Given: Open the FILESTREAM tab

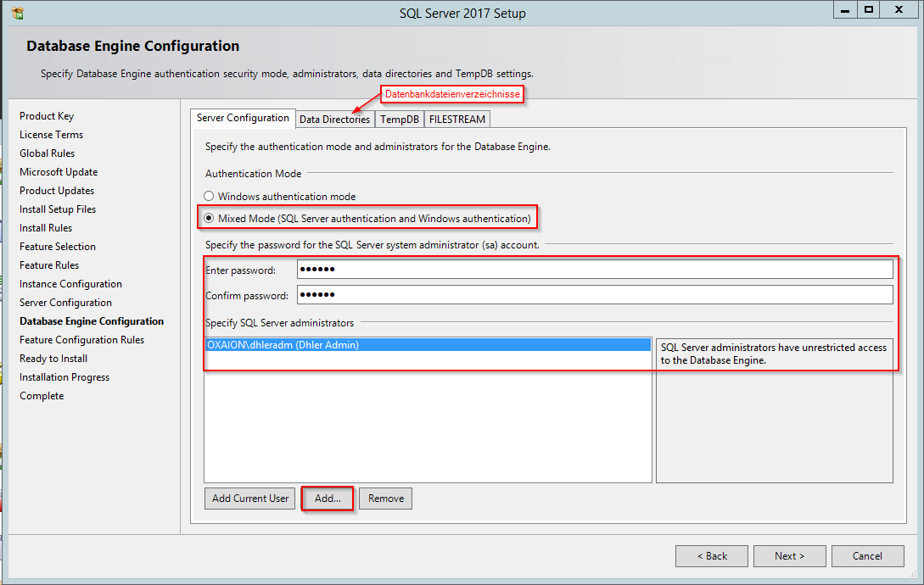Looking at the screenshot, I should click(457, 119).
